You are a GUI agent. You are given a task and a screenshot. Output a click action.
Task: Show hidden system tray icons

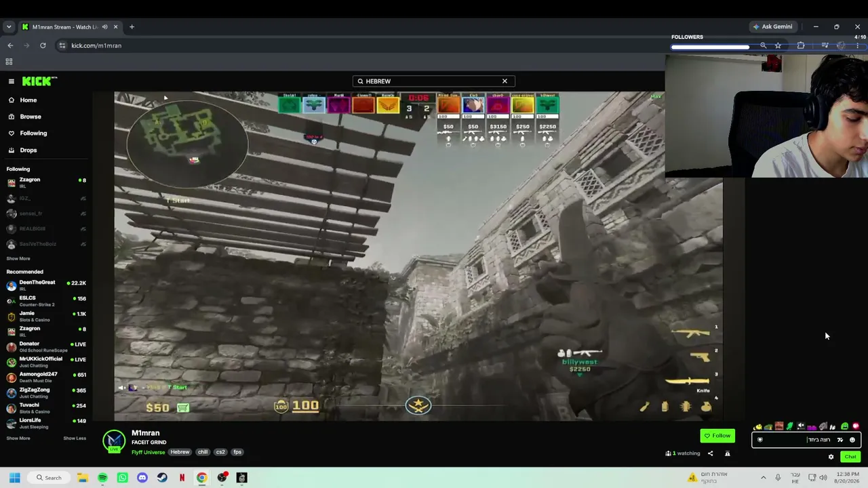(763, 478)
